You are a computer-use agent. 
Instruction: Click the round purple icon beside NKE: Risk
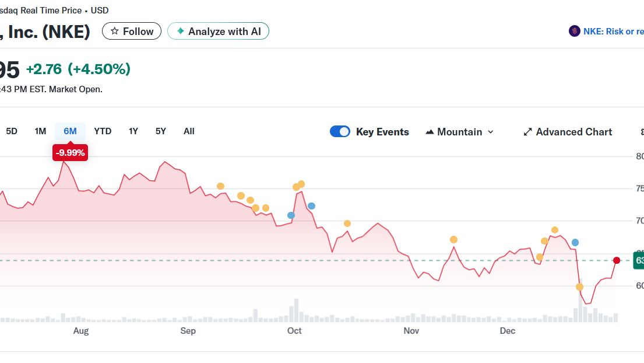click(574, 32)
